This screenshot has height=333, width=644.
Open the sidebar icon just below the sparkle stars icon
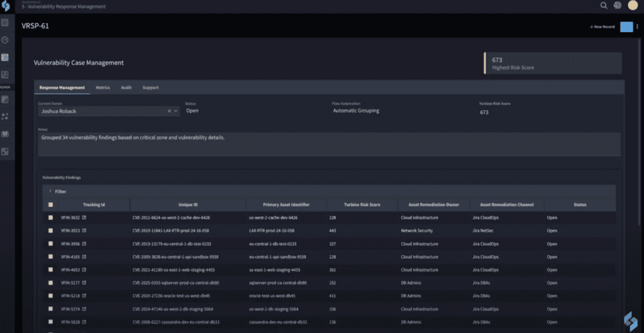[5, 134]
